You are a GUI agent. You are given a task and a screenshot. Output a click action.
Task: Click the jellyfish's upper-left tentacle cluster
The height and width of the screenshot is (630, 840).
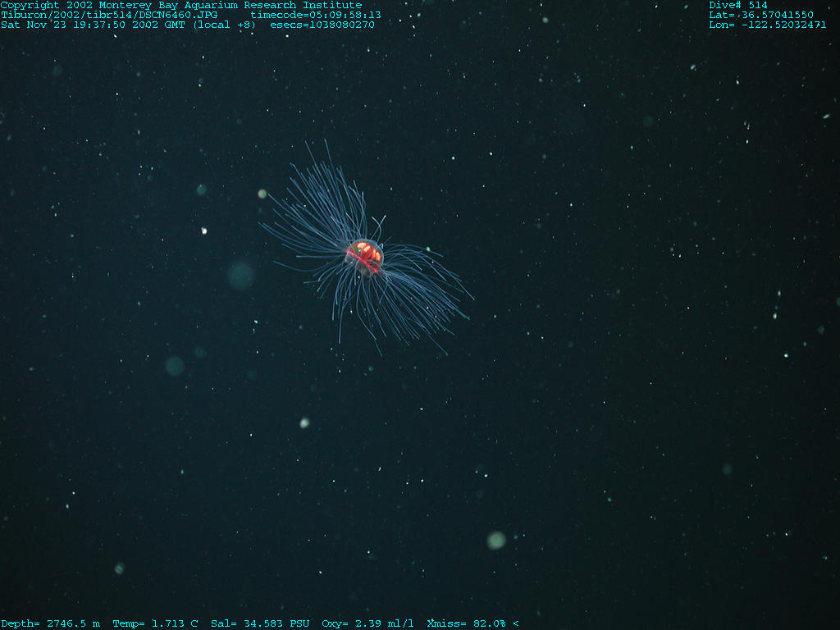pos(316,209)
